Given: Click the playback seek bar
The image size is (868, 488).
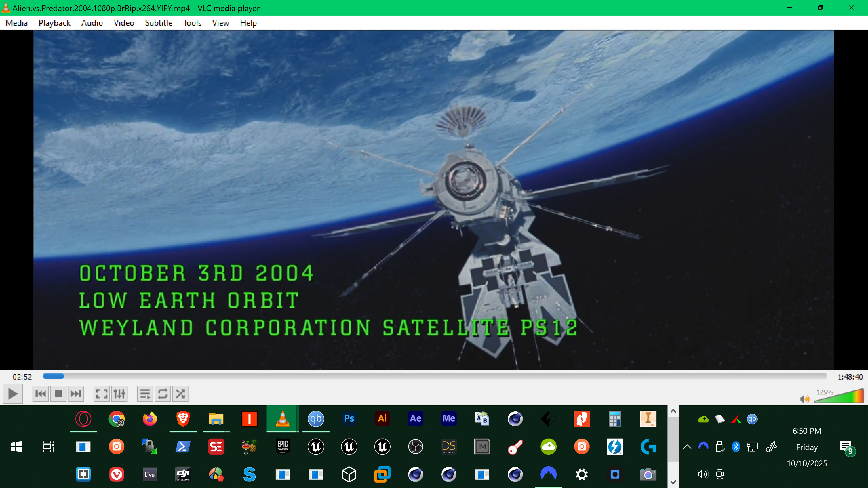Looking at the screenshot, I should (435, 376).
